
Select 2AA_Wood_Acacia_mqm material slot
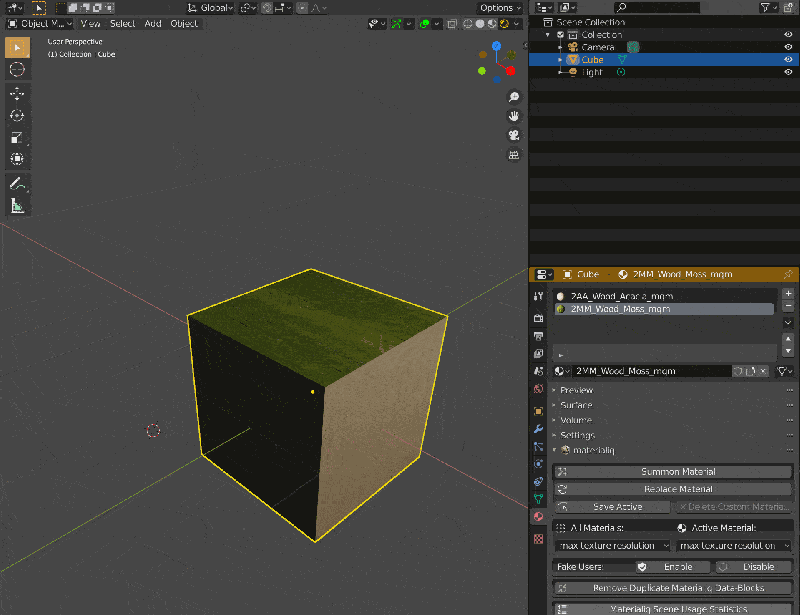[664, 296]
